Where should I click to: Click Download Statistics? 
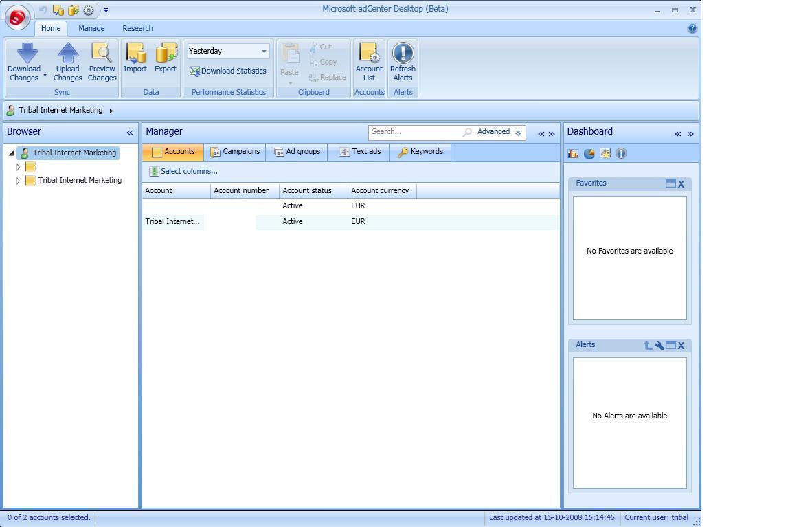click(x=228, y=71)
